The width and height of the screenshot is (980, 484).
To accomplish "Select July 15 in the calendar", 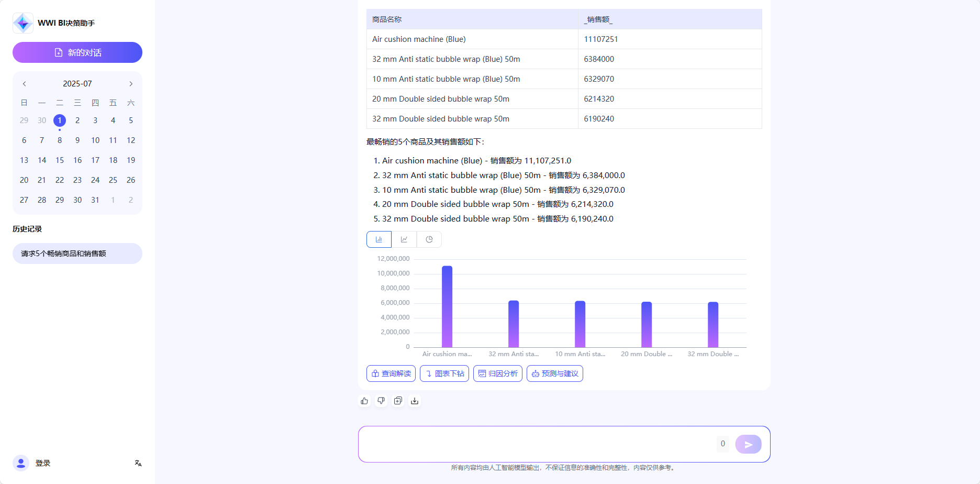I will [60, 160].
